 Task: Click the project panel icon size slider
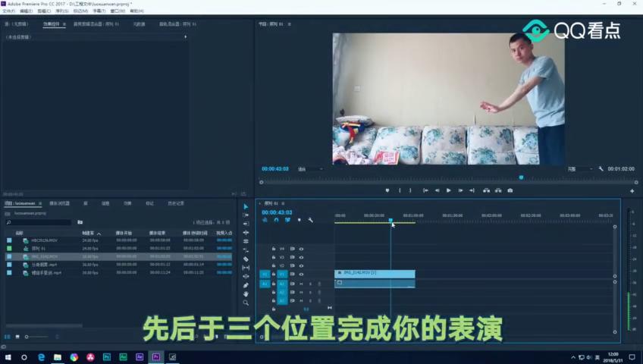coord(36,337)
